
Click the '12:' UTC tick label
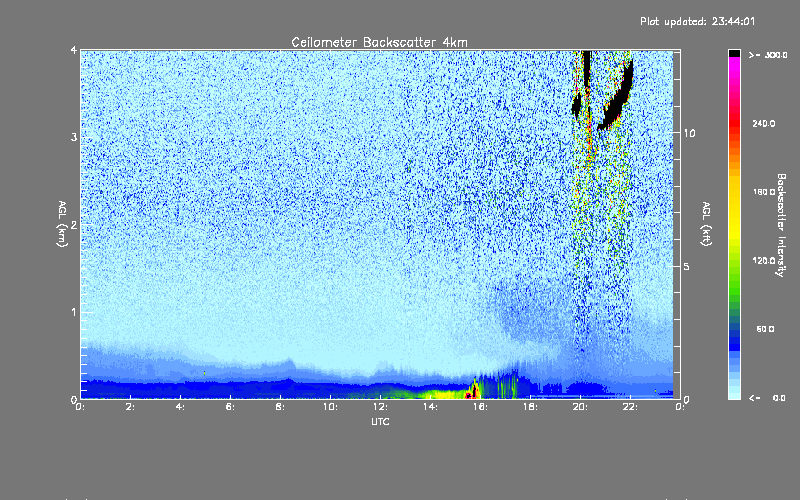[381, 407]
